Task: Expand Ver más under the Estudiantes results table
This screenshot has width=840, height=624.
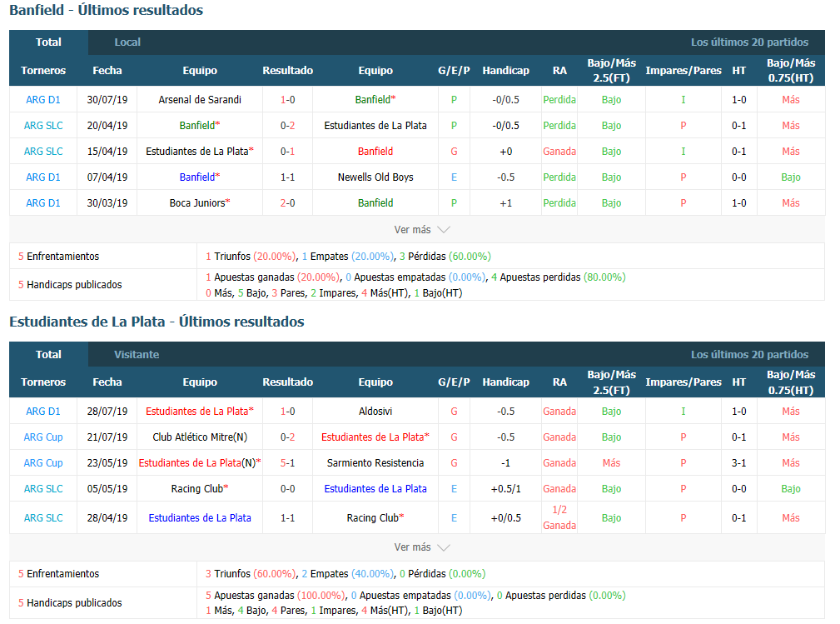Action: (x=421, y=547)
